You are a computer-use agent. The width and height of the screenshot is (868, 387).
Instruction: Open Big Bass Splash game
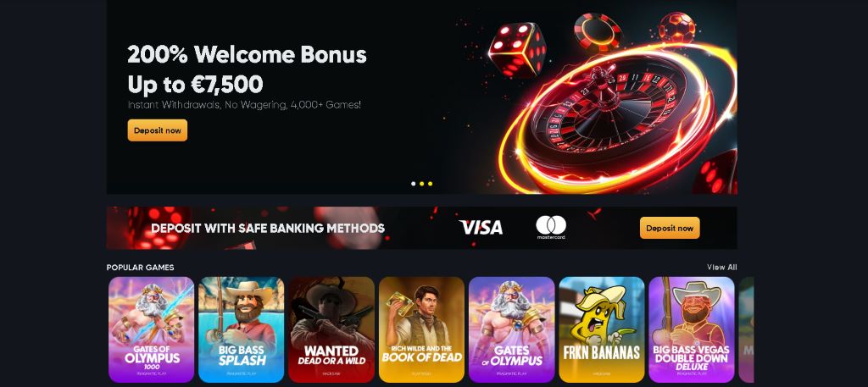[x=241, y=329]
